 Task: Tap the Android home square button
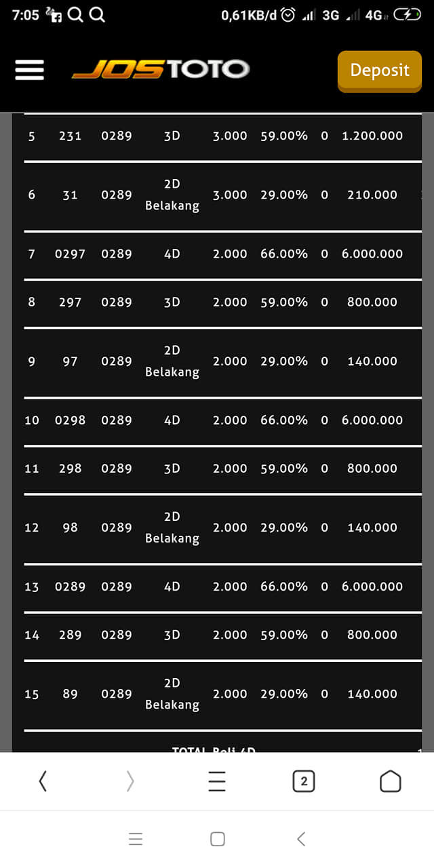click(x=218, y=839)
